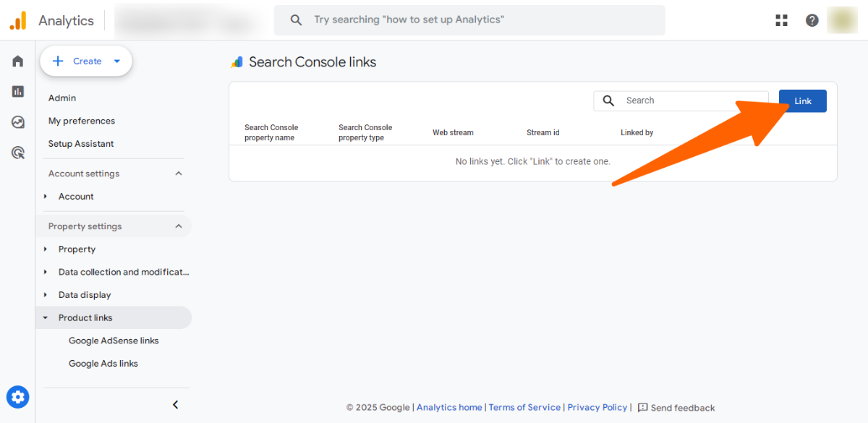Open the Privacy Policy link
The width and height of the screenshot is (868, 423).
(x=597, y=408)
